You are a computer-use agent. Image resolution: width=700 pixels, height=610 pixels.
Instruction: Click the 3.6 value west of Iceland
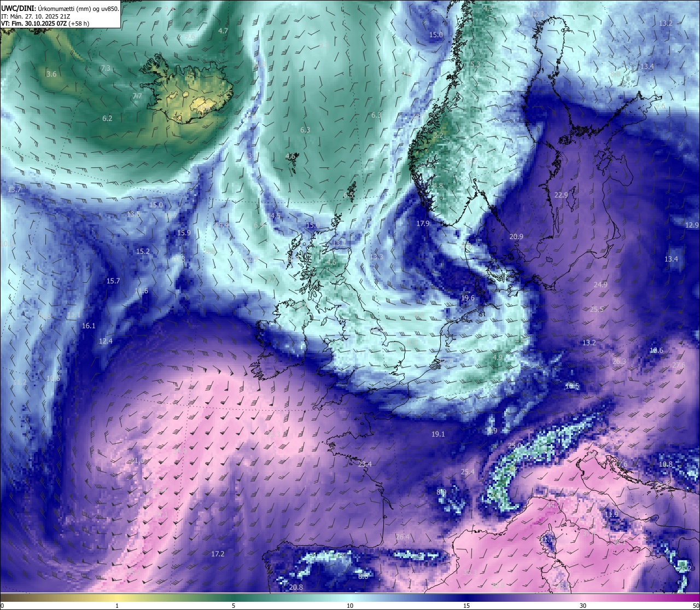(x=51, y=74)
